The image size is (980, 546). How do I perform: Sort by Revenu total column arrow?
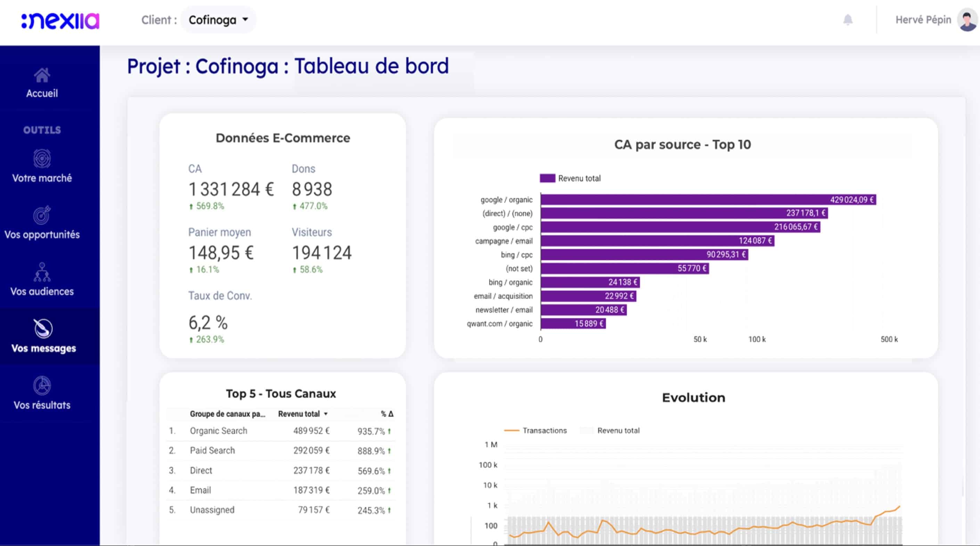[326, 414]
